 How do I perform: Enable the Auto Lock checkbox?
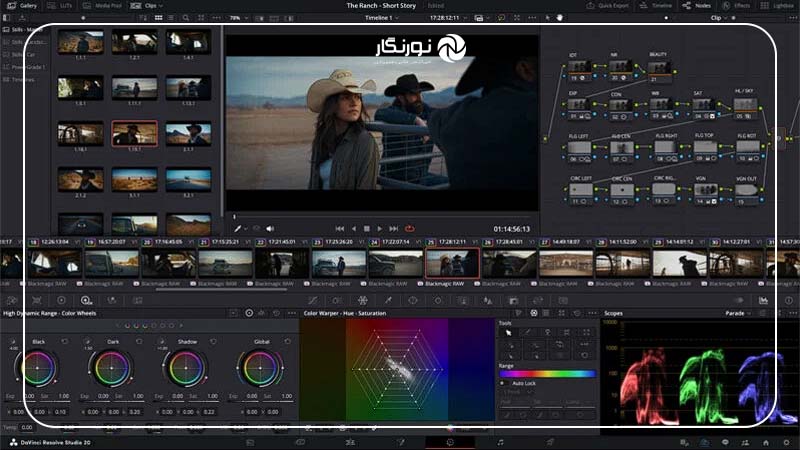tap(503, 383)
